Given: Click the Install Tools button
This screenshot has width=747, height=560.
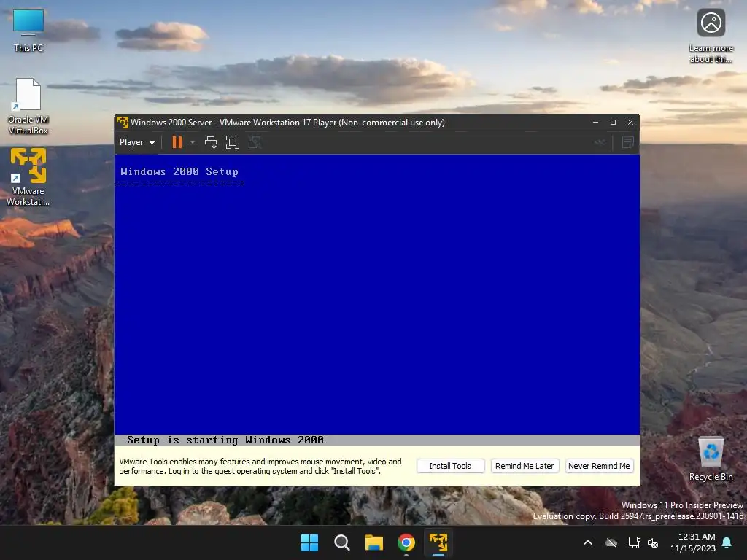Looking at the screenshot, I should [x=450, y=466].
